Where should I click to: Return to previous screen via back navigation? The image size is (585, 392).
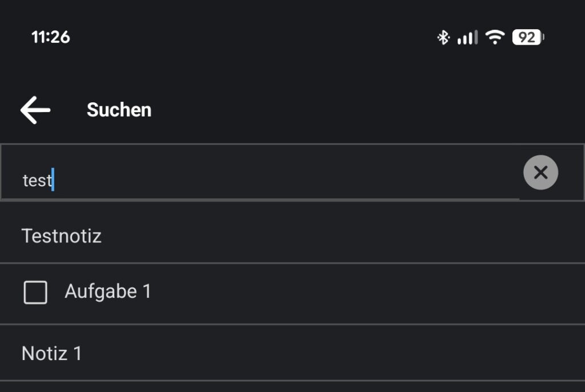pyautogui.click(x=35, y=110)
